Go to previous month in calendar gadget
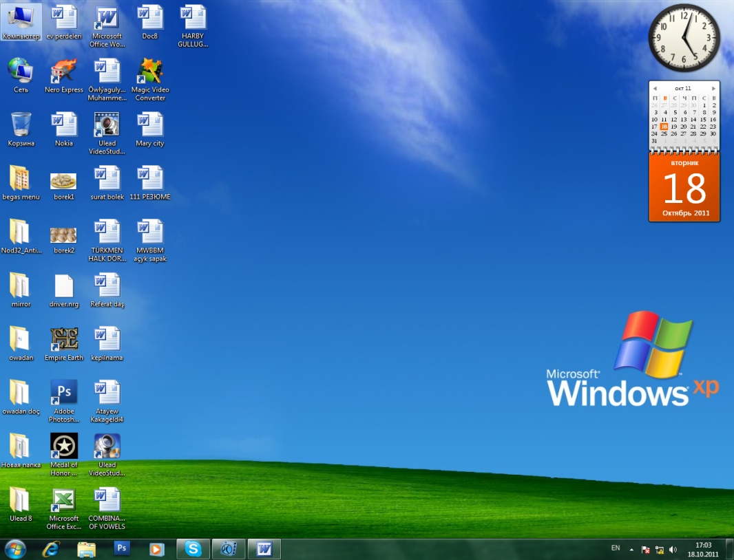This screenshot has height=560, width=734. pos(654,89)
